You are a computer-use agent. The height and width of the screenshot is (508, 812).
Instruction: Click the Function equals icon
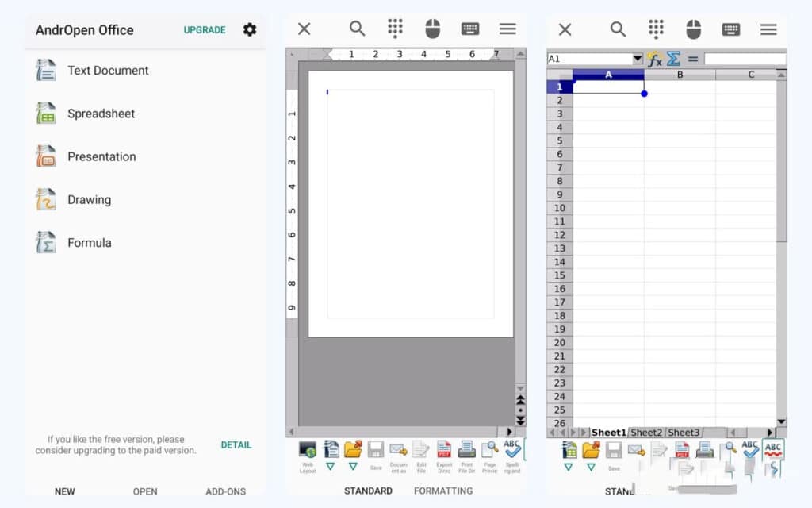pos(693,59)
